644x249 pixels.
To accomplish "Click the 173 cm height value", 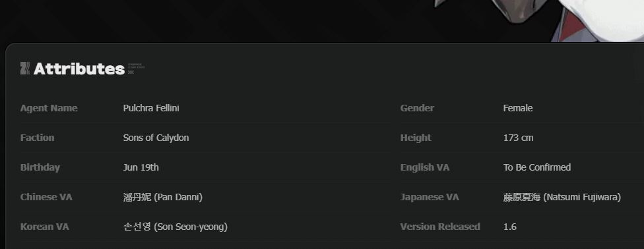I will pos(519,138).
